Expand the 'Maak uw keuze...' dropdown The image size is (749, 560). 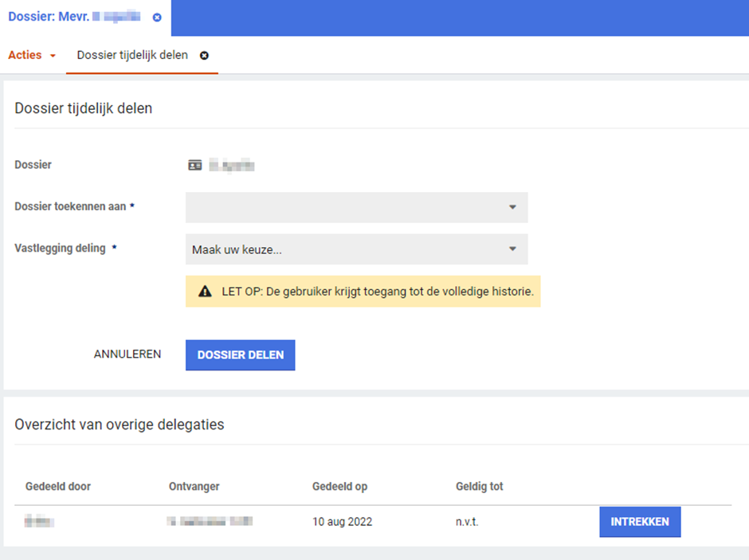356,249
